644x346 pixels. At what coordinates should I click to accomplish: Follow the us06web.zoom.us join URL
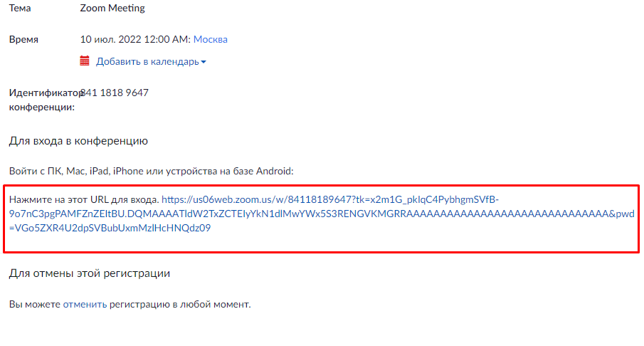coord(322,214)
